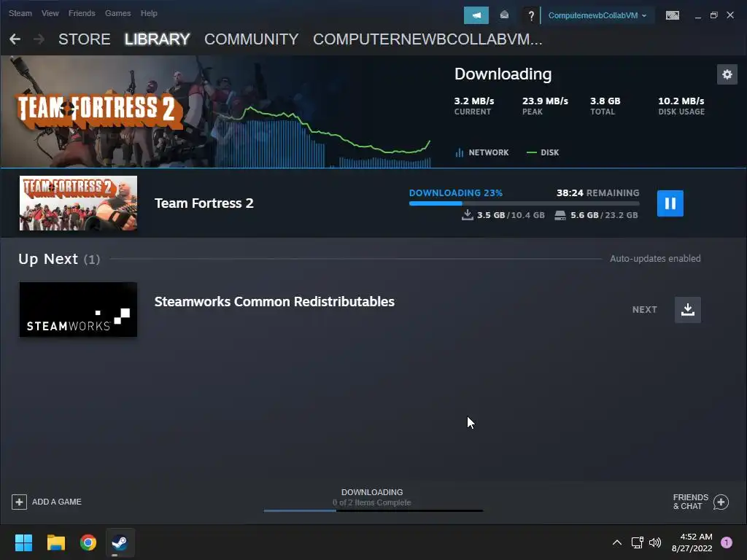Toggle the NETWORK graph legend

tap(482, 152)
